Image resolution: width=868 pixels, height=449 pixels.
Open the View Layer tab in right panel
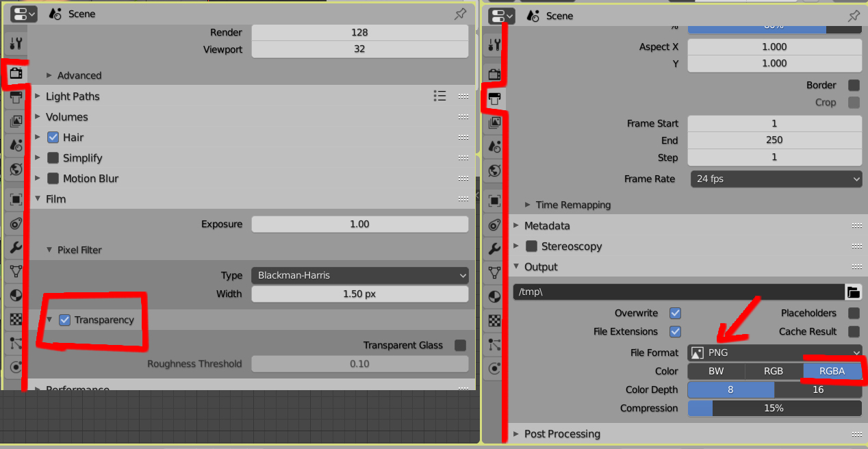(496, 123)
